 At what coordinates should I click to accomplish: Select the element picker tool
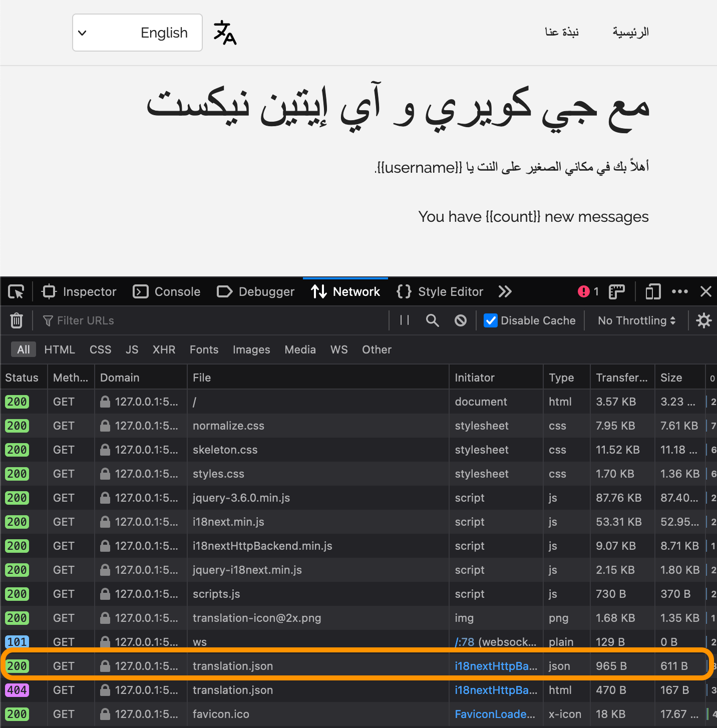click(x=16, y=291)
